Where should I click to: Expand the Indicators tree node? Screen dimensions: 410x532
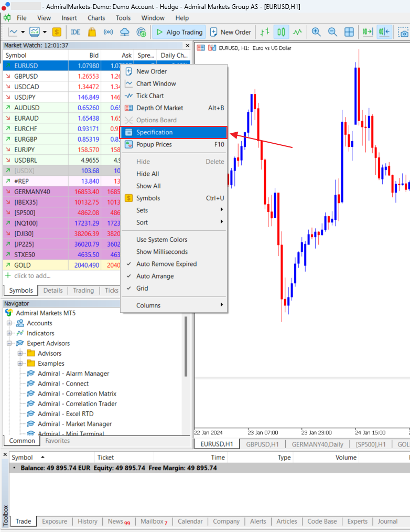click(9, 333)
